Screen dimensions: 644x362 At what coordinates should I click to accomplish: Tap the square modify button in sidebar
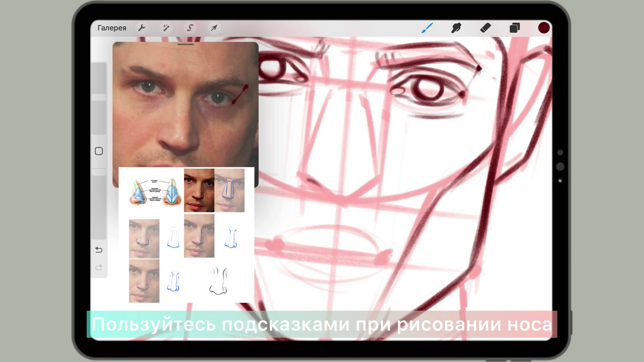(x=99, y=151)
